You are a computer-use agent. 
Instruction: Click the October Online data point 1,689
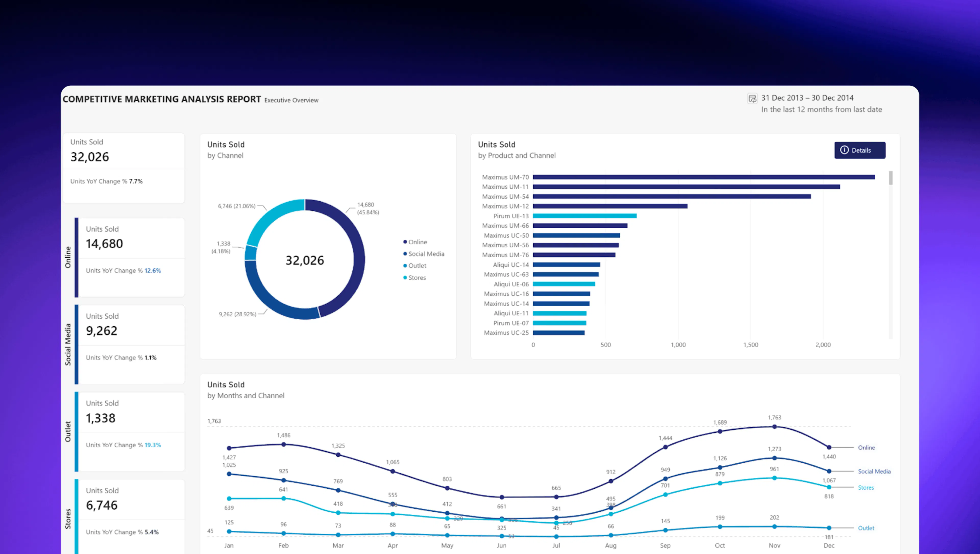pyautogui.click(x=720, y=431)
